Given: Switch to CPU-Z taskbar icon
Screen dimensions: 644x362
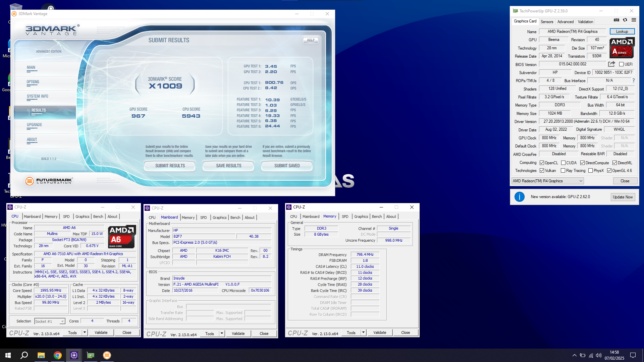Looking at the screenshot, I should [x=74, y=355].
